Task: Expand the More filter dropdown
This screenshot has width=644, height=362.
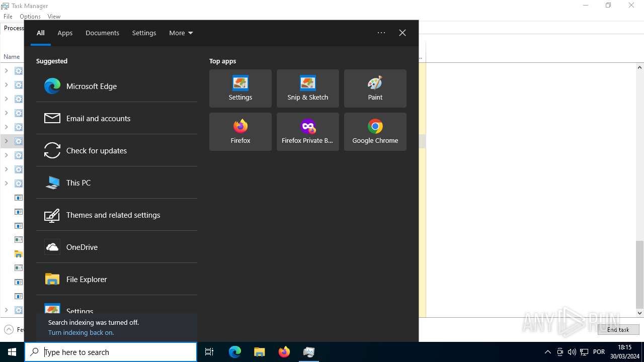Action: point(181,33)
